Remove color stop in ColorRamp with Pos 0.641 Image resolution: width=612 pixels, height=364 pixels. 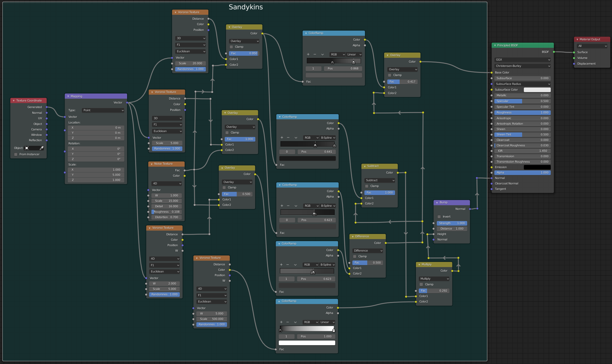[288, 138]
